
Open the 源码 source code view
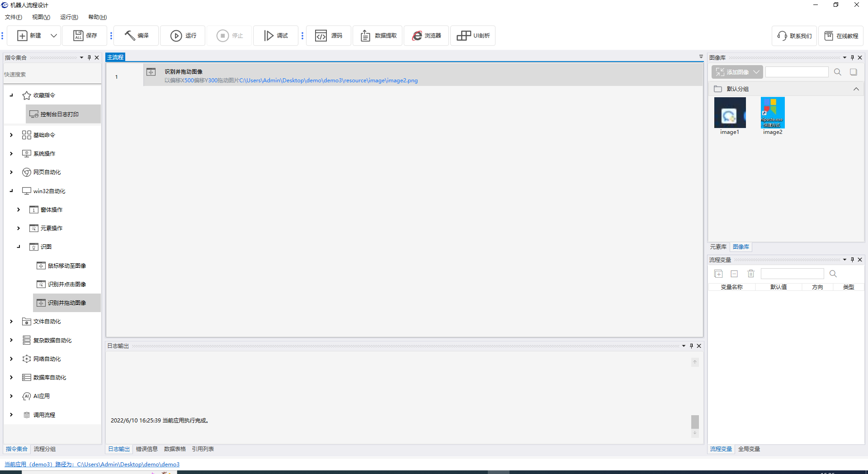[321, 36]
